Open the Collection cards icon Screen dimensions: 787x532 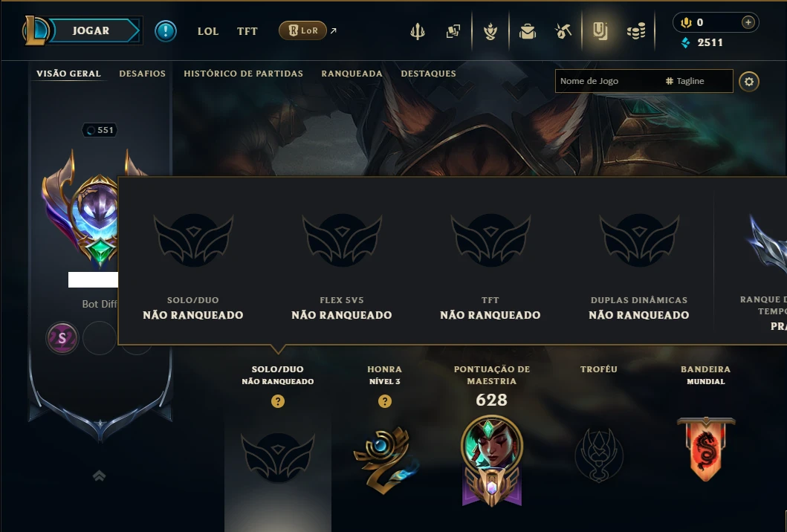pos(453,32)
